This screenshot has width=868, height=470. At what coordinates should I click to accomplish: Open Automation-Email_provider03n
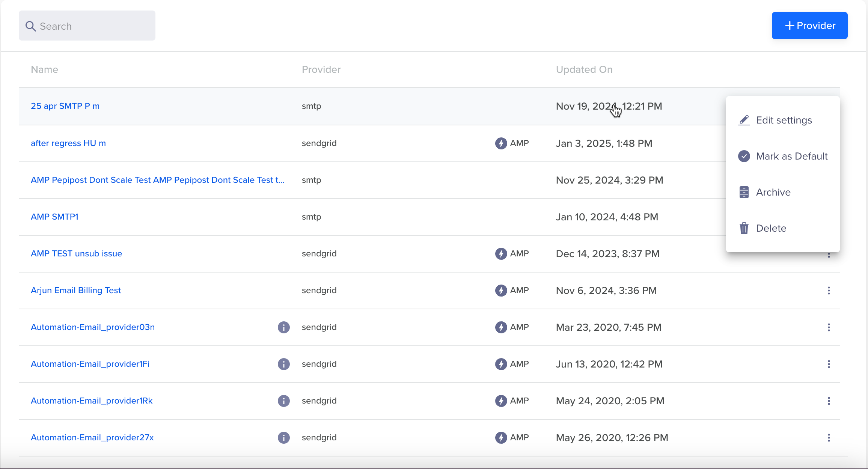point(93,327)
